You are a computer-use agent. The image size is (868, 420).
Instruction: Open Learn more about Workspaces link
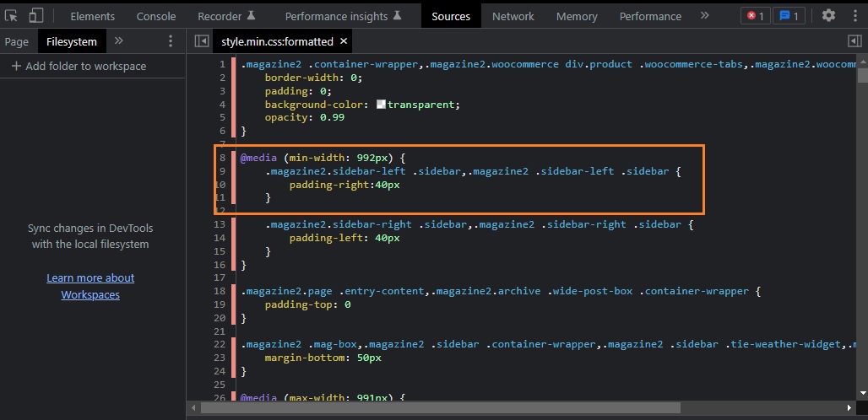[90, 286]
